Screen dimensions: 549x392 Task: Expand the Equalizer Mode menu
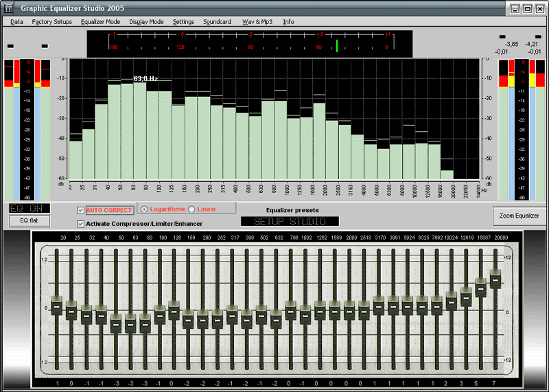[100, 22]
